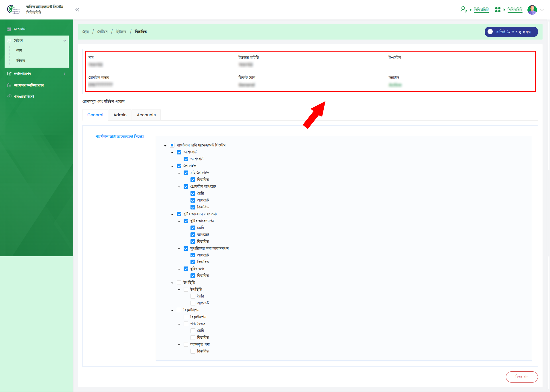The image size is (550, 392).
Task: Toggle এডিট মোড চালু করুন switch
Action: click(511, 32)
